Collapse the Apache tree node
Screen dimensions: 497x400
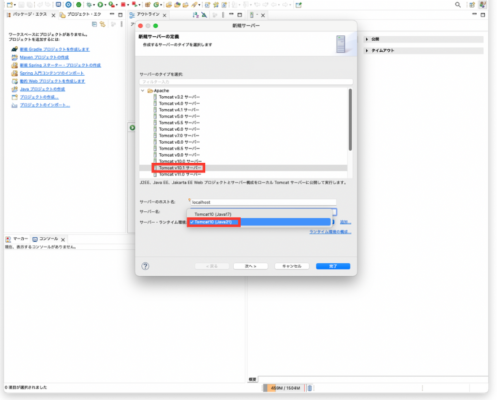click(143, 91)
